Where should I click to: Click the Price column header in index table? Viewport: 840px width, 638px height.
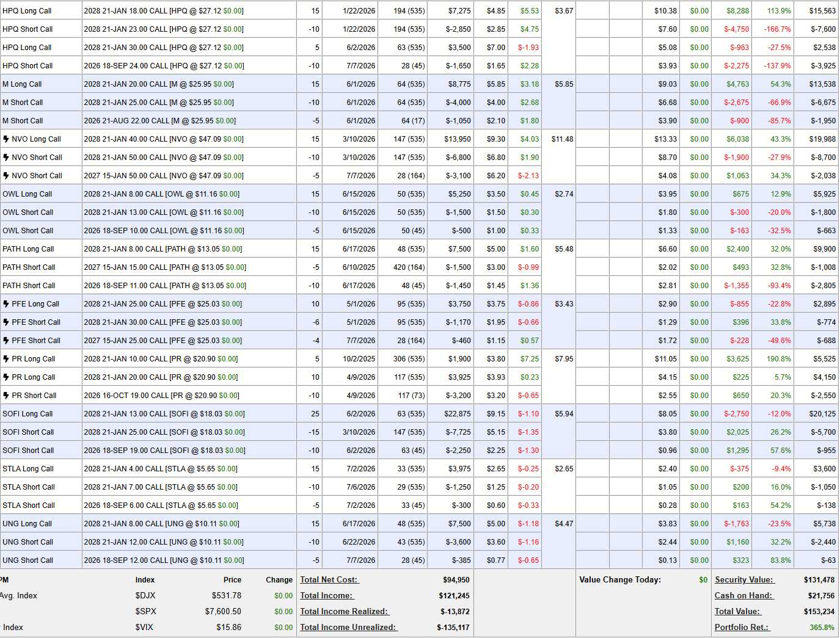click(x=232, y=580)
